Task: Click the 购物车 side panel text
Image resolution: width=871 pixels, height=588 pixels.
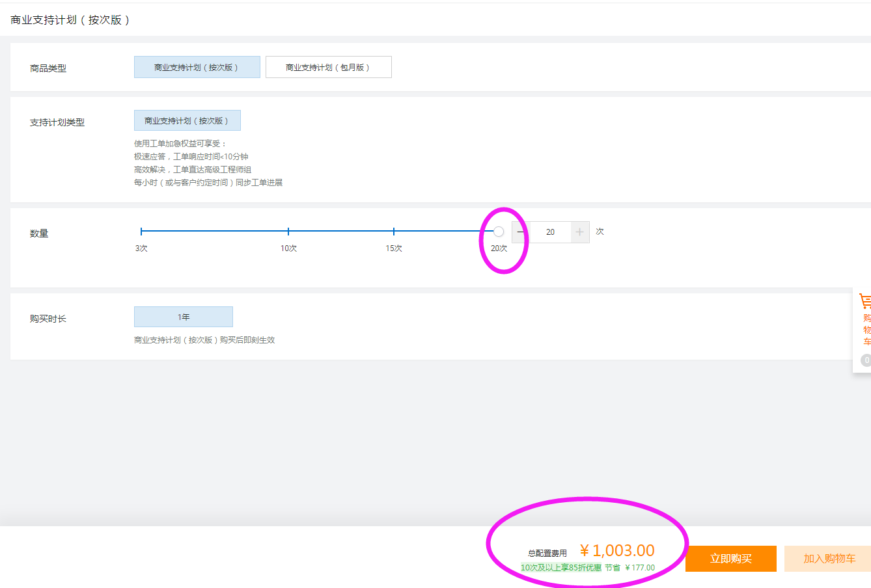Action: coord(866,330)
